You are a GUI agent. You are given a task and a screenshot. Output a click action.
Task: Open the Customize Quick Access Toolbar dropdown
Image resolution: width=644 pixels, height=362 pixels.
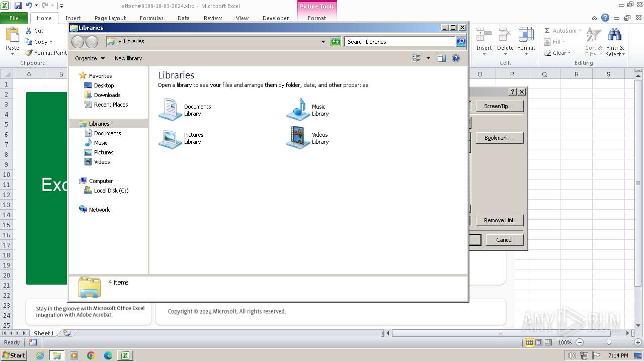point(61,6)
